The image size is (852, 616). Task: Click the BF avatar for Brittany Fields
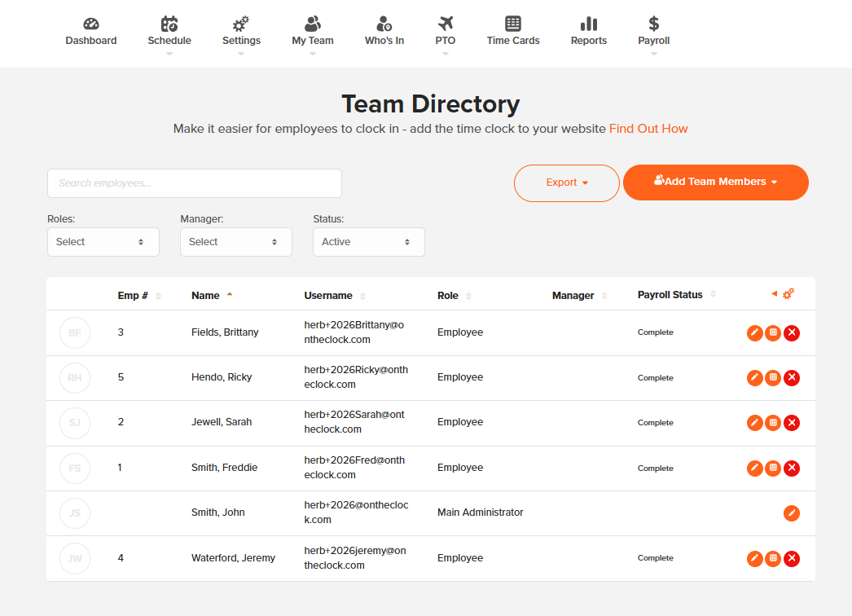point(75,332)
